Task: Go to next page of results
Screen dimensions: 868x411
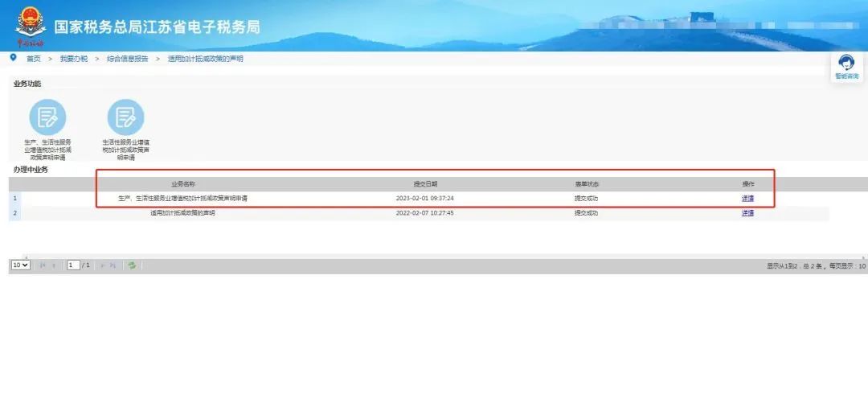Action: [102, 265]
